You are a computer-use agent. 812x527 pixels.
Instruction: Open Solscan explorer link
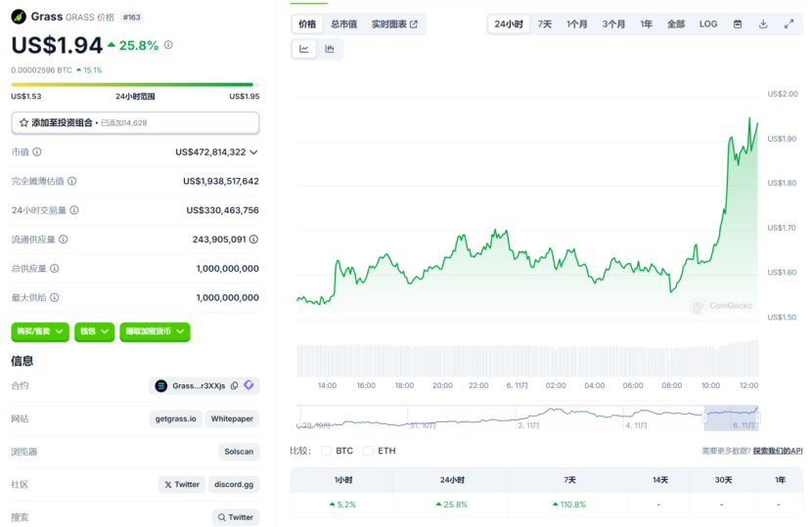coord(239,452)
